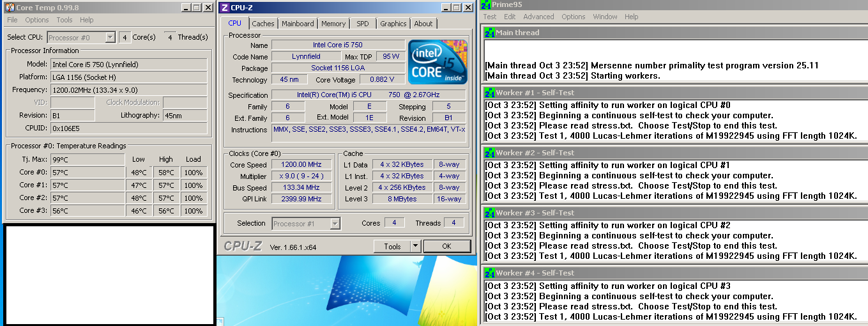Open Core Temp Help menu

point(87,20)
